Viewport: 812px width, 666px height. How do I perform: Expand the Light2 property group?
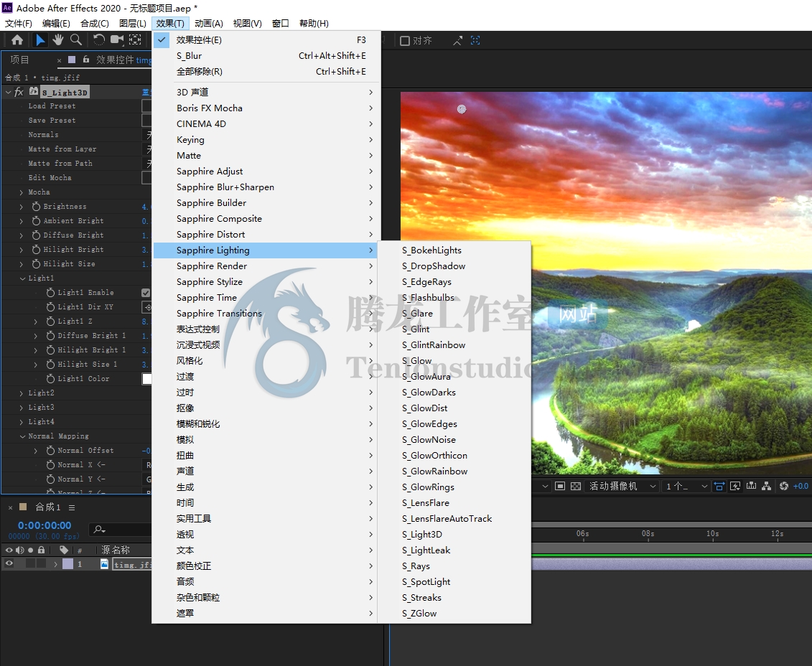(x=22, y=393)
